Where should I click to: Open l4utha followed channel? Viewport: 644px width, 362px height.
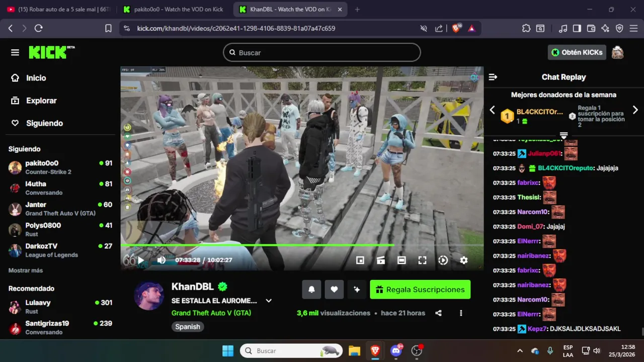point(60,188)
